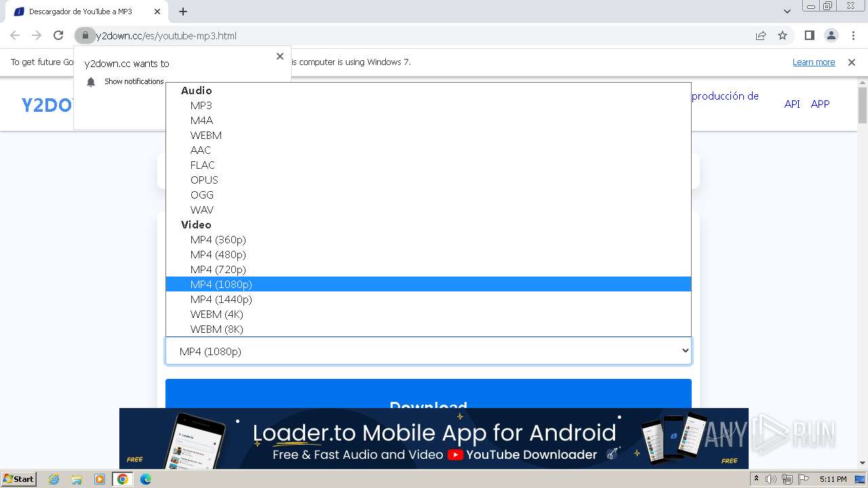Go forward with the browser arrow
The image size is (868, 488).
pos(37,36)
